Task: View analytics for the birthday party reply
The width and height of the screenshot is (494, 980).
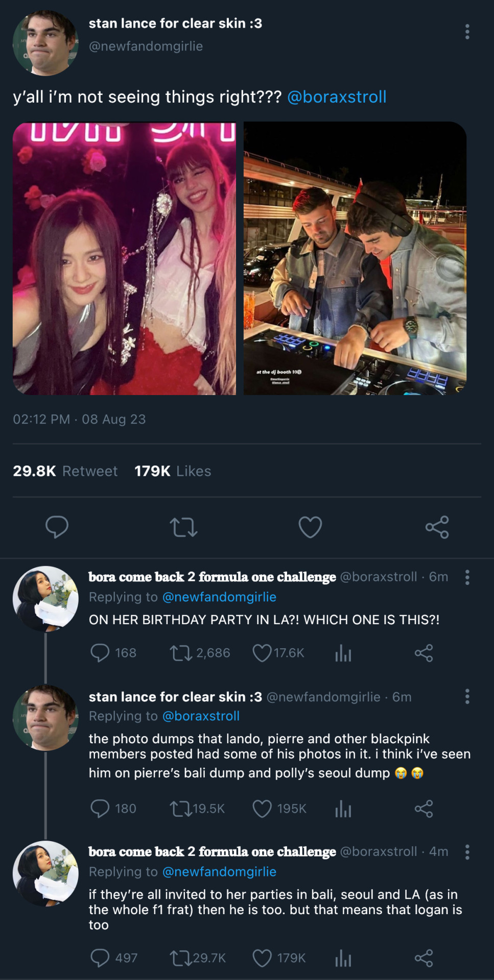Action: (343, 653)
